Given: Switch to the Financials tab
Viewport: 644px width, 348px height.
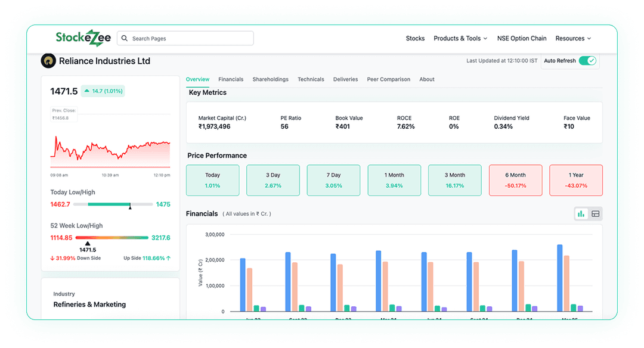Looking at the screenshot, I should point(231,79).
